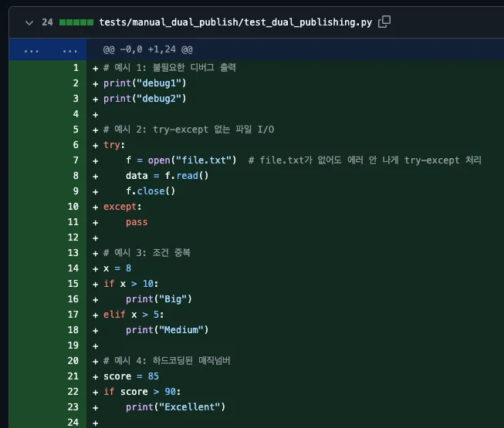Select line number 2 in gutter
Image resolution: width=504 pixels, height=428 pixels.
point(76,83)
